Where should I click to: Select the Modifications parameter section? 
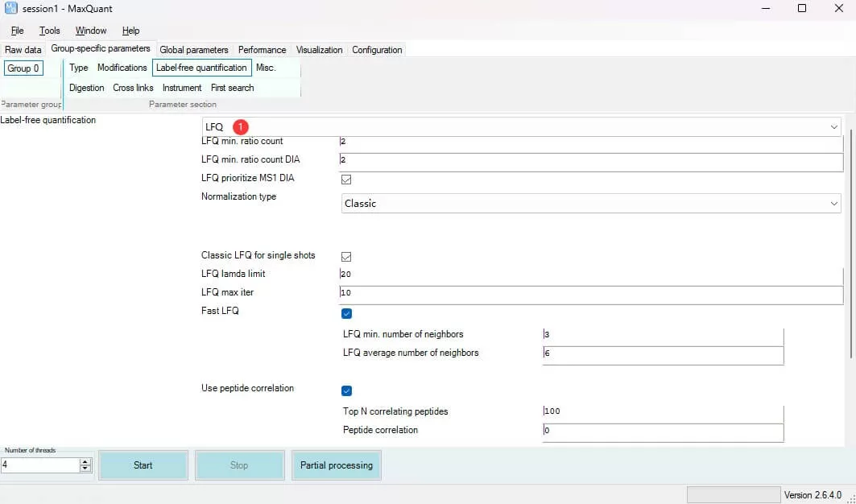tap(122, 68)
